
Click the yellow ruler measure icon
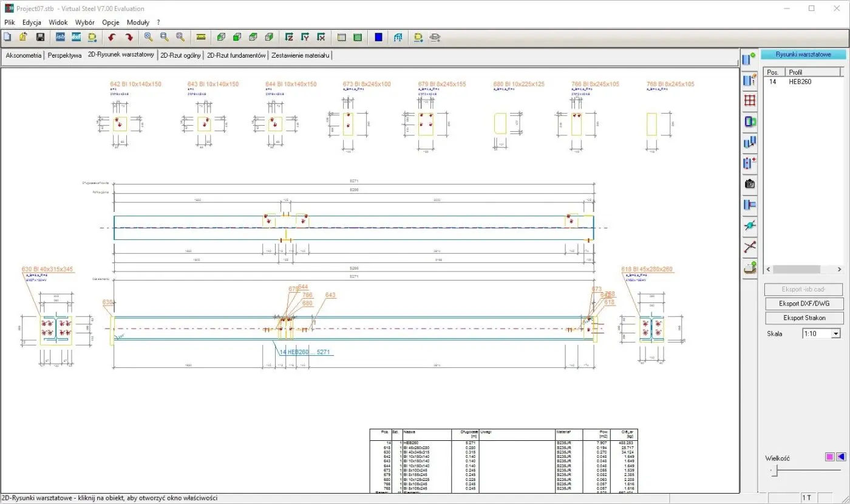coord(201,37)
